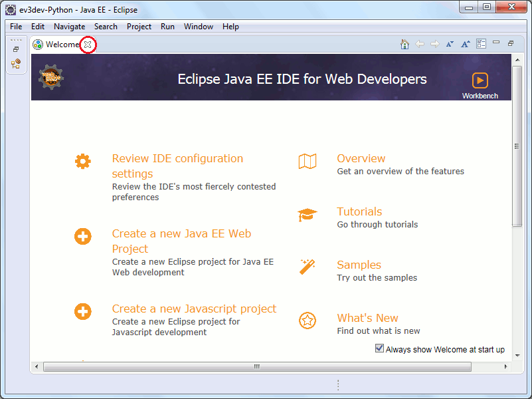This screenshot has height=399, width=532.
Task: Open Create a new Javascript project link
Action: 194,309
